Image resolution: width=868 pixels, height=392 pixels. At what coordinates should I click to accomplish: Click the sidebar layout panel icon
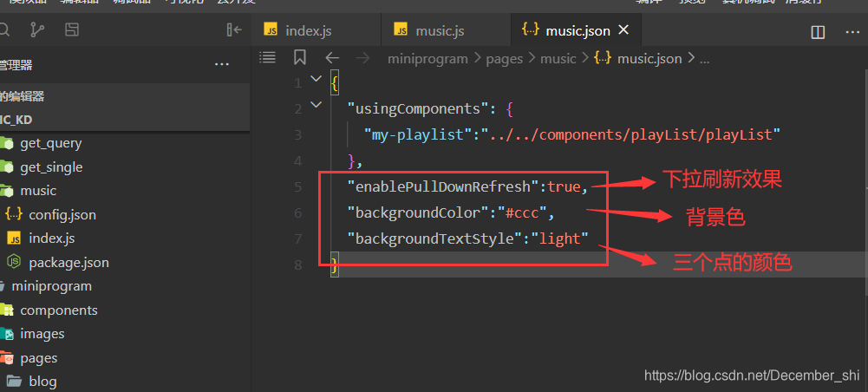point(72,29)
